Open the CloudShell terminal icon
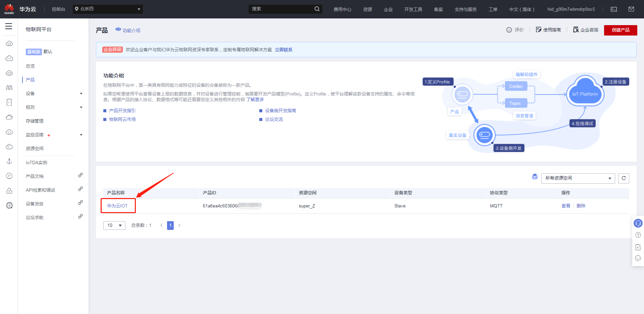The width and height of the screenshot is (644, 314). click(x=614, y=9)
